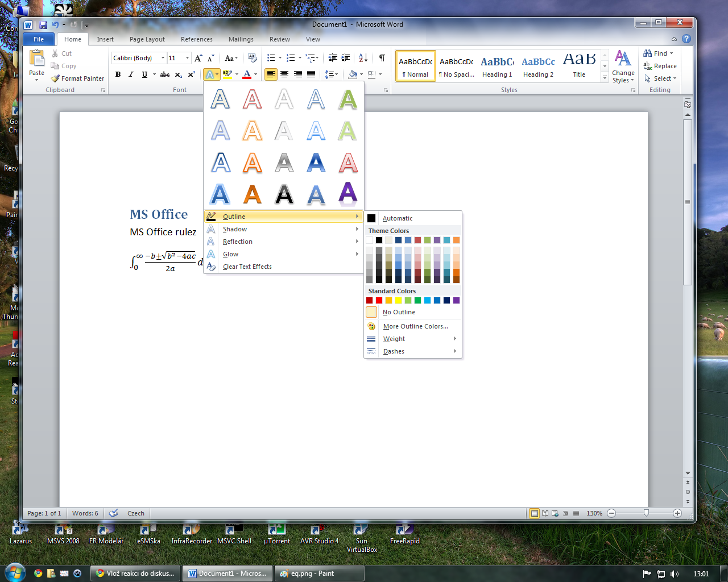The height and width of the screenshot is (582, 728).
Task: Click the spelling check icon in the status bar
Action: [x=113, y=513]
